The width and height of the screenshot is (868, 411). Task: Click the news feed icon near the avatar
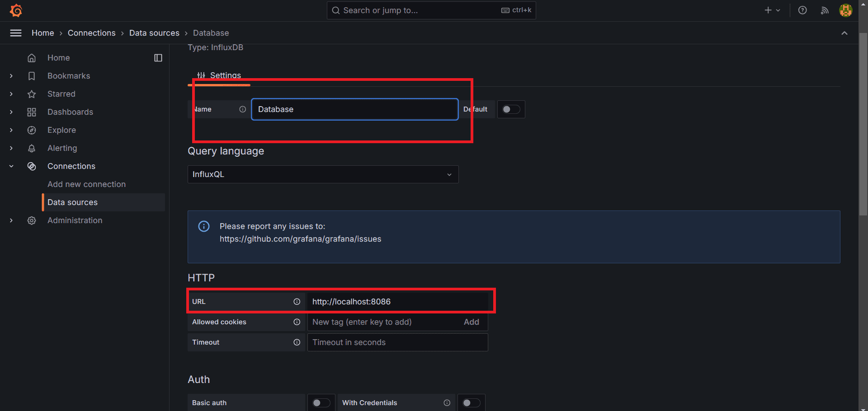(x=825, y=10)
